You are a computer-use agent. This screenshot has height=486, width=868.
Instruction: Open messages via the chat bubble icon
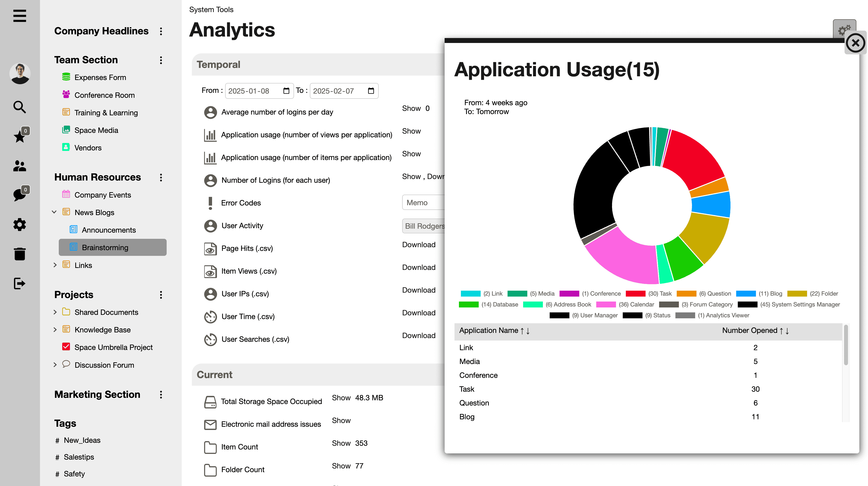[x=20, y=195]
